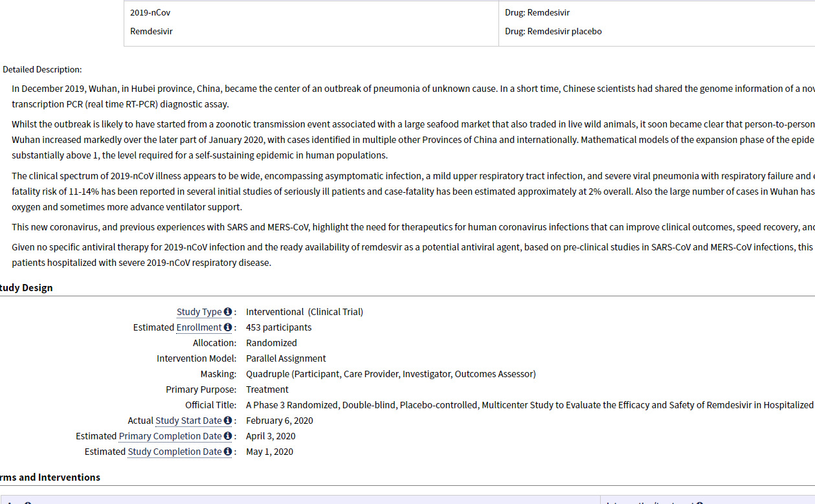This screenshot has height=504, width=815.
Task: Click paragraph beginning 'Given no specific antiviral therapy'
Action: click(413, 255)
